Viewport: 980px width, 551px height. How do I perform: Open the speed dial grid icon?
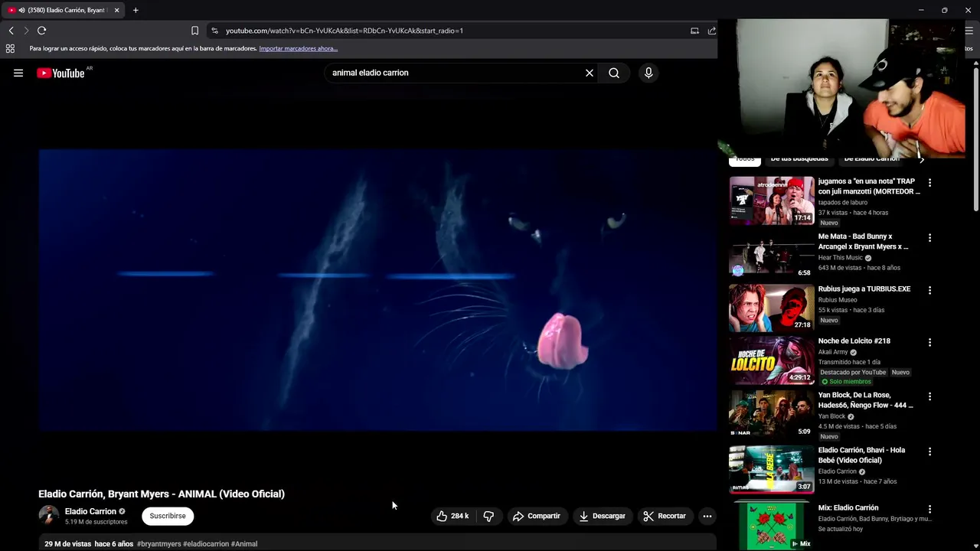click(x=10, y=48)
